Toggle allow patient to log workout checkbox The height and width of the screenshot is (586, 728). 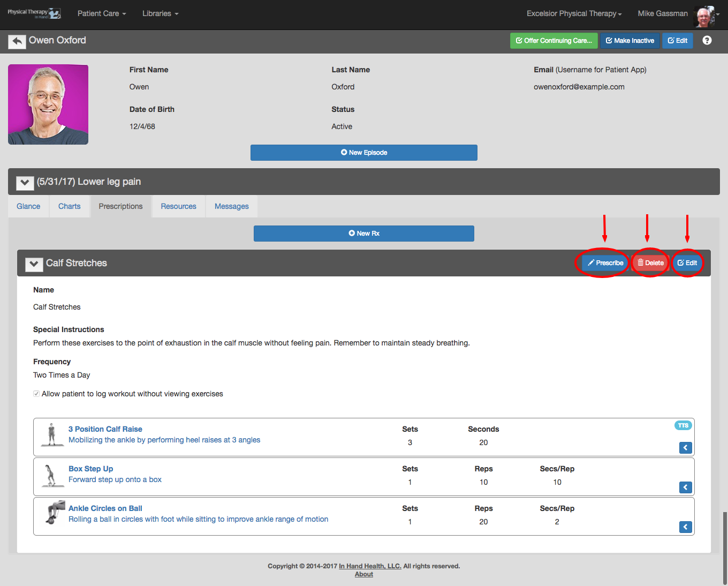(36, 394)
